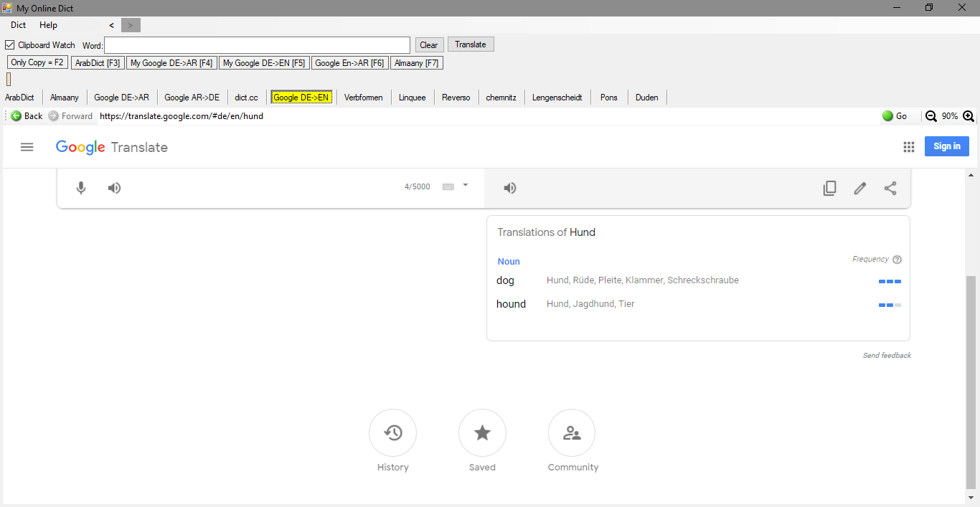This screenshot has width=980, height=507.
Task: Click the scrollbar up arrow
Action: click(x=971, y=175)
